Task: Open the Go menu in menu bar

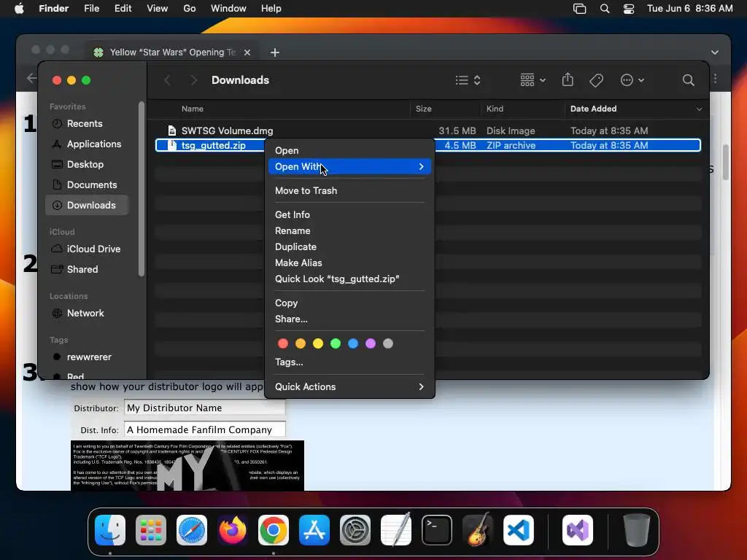Action: pyautogui.click(x=190, y=9)
